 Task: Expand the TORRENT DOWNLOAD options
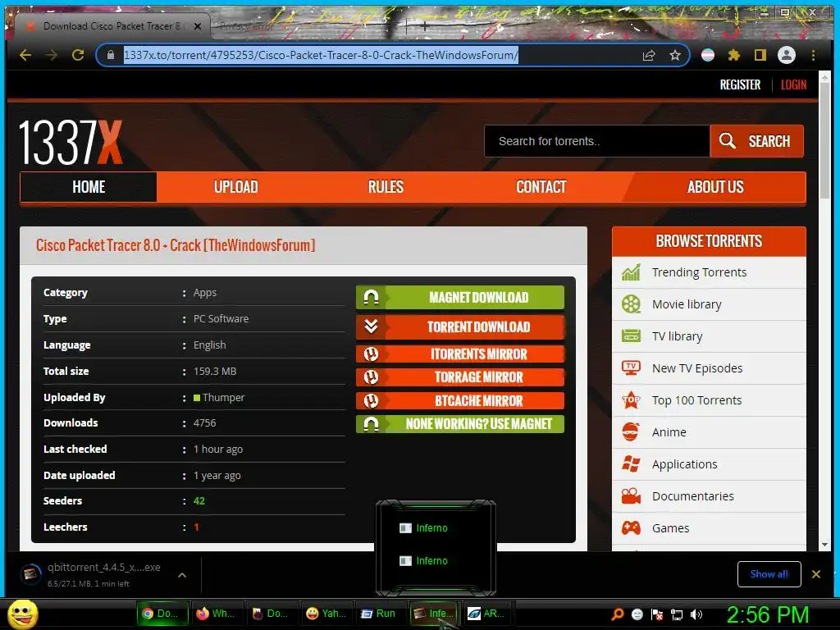click(460, 326)
